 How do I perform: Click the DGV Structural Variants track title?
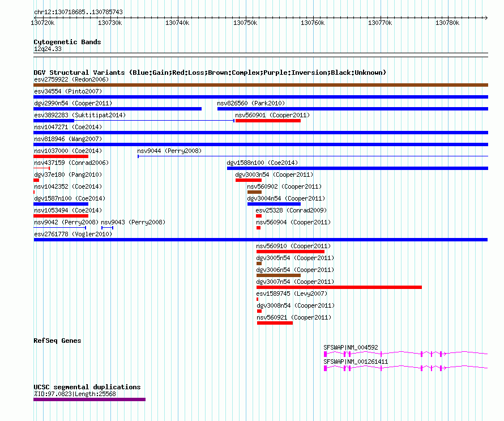tap(210, 73)
